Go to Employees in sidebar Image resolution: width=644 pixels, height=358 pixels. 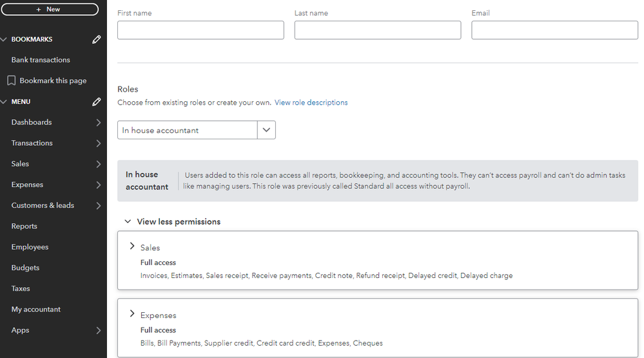pos(30,247)
